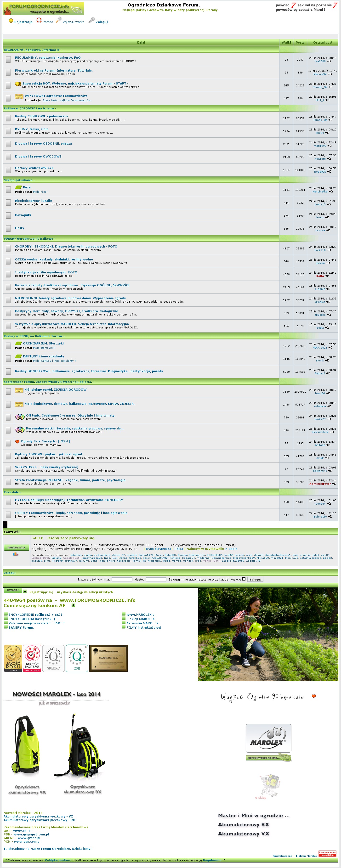Click the people icon beside Off topic
This screenshot has width=341, height=868.
20,417
